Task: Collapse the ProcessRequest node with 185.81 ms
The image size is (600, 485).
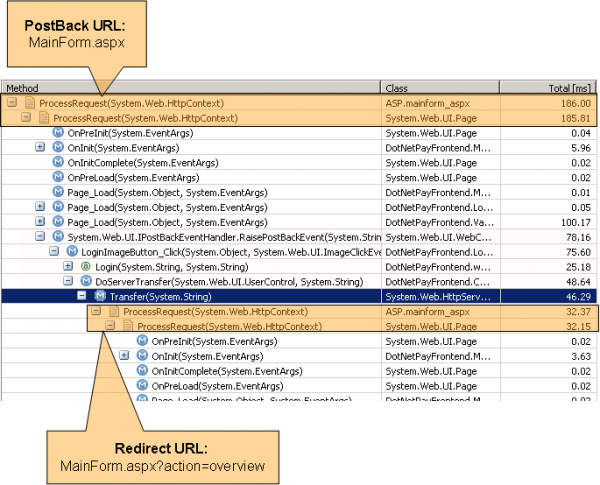Action: 26,117
